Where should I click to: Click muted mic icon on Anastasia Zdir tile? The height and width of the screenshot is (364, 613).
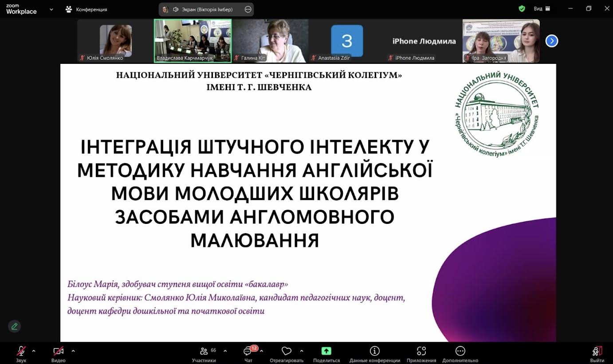(314, 58)
